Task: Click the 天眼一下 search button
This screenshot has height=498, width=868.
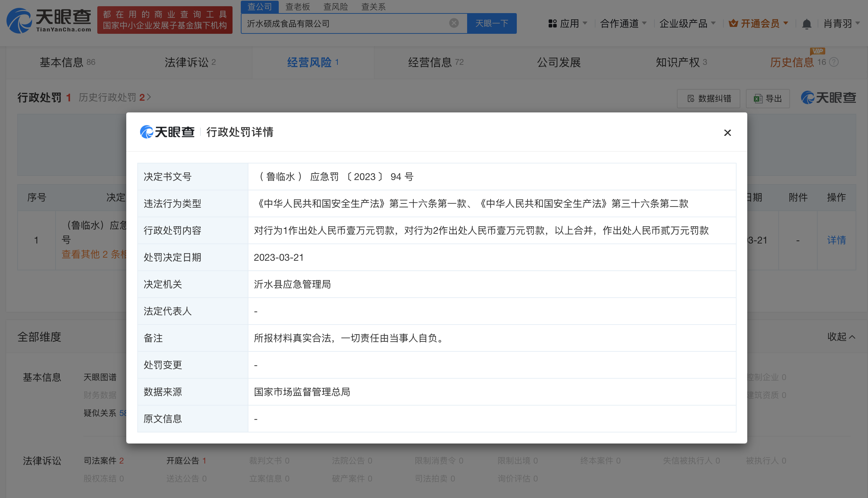Action: pos(492,23)
